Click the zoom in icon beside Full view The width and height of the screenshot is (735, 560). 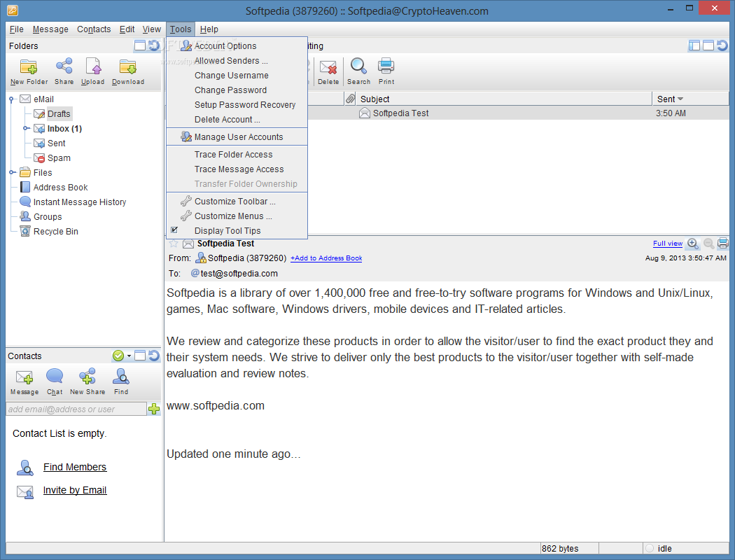coord(693,244)
